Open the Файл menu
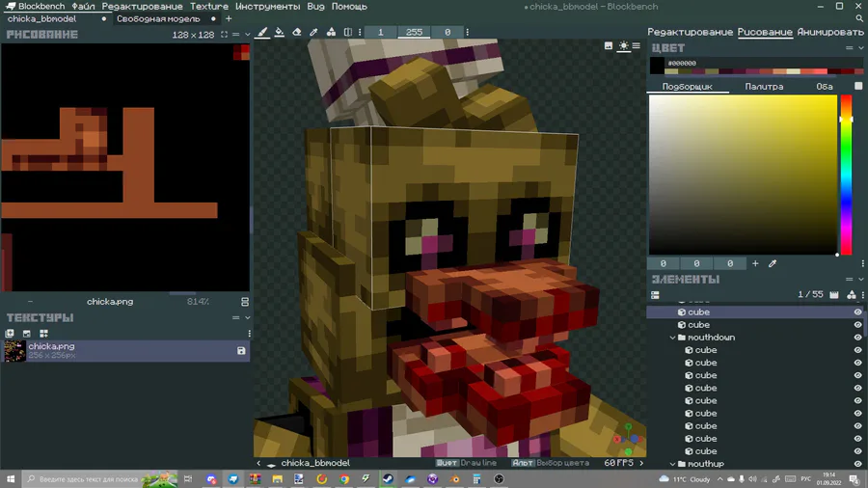The height and width of the screenshot is (488, 868). click(x=83, y=7)
